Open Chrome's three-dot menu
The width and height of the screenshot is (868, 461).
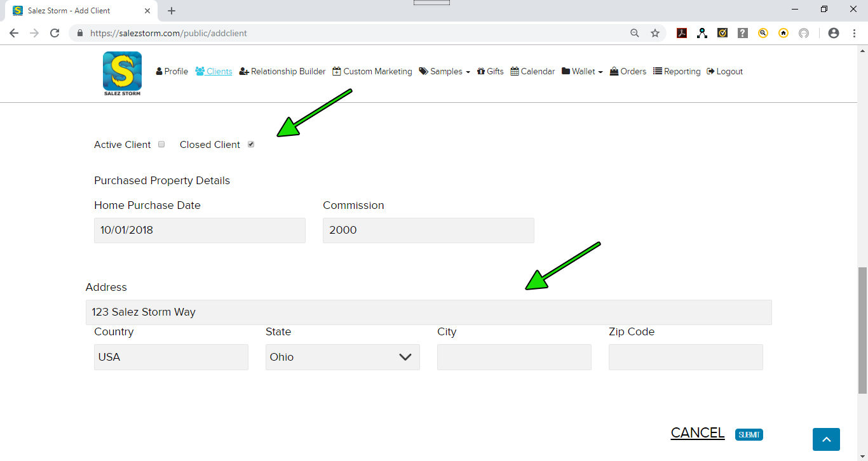tap(854, 33)
